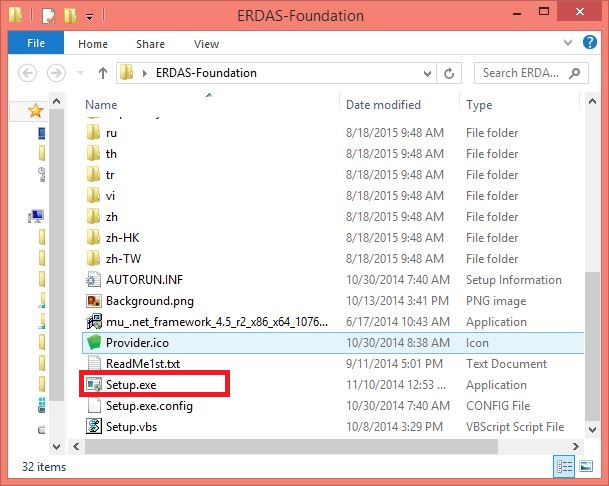
Task: Refresh the folder view
Action: (x=449, y=73)
